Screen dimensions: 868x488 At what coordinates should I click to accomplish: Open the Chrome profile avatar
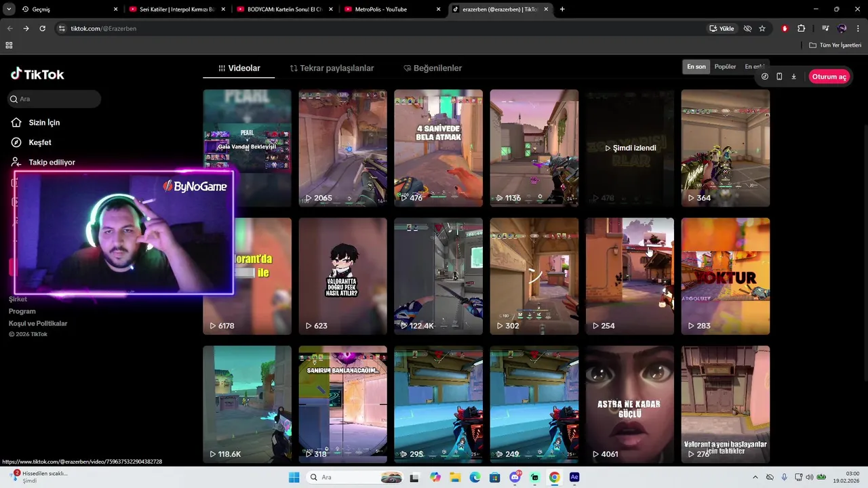[x=842, y=28]
